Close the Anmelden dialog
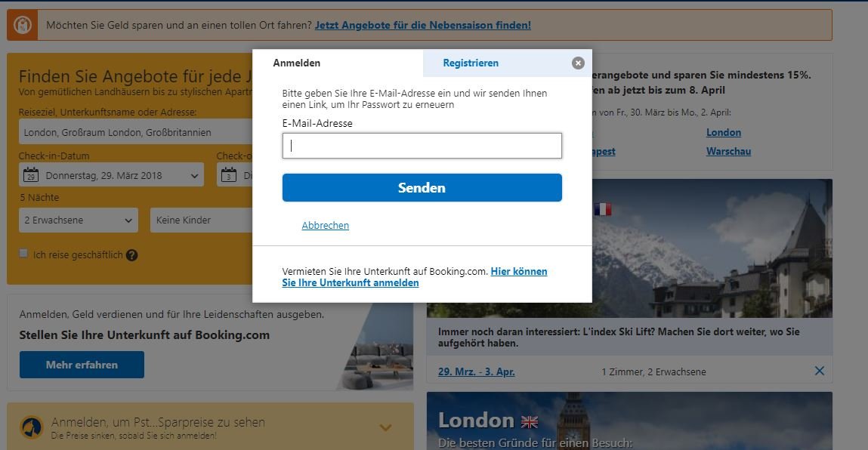The height and width of the screenshot is (450, 868). [578, 63]
